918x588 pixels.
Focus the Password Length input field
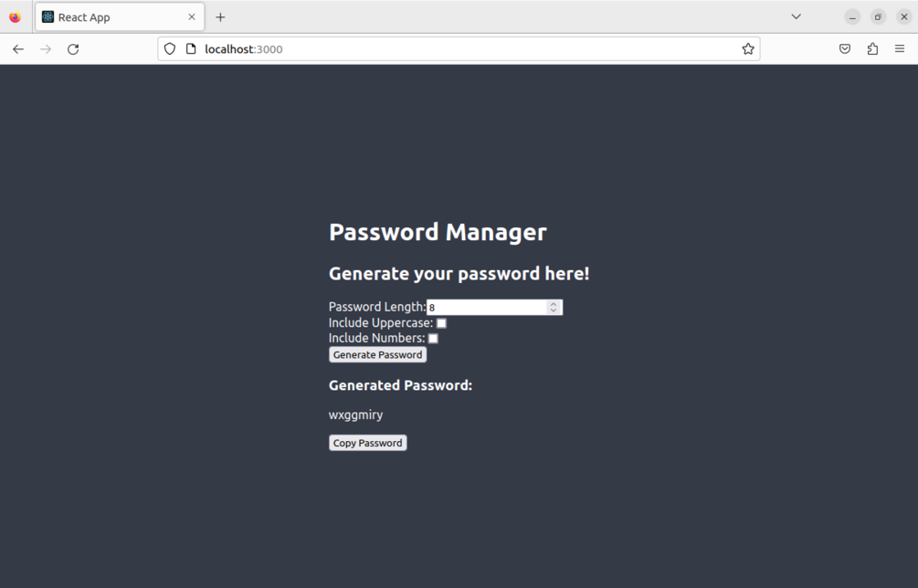[486, 308]
